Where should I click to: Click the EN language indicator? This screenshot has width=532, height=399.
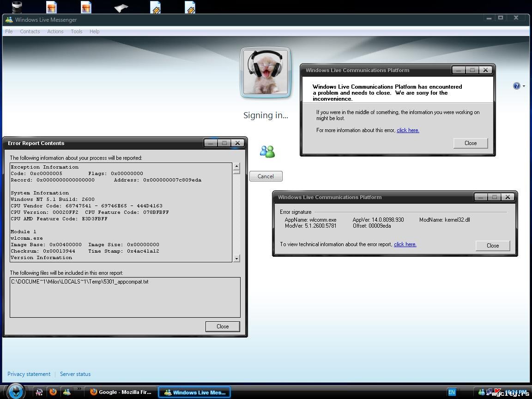click(x=452, y=392)
